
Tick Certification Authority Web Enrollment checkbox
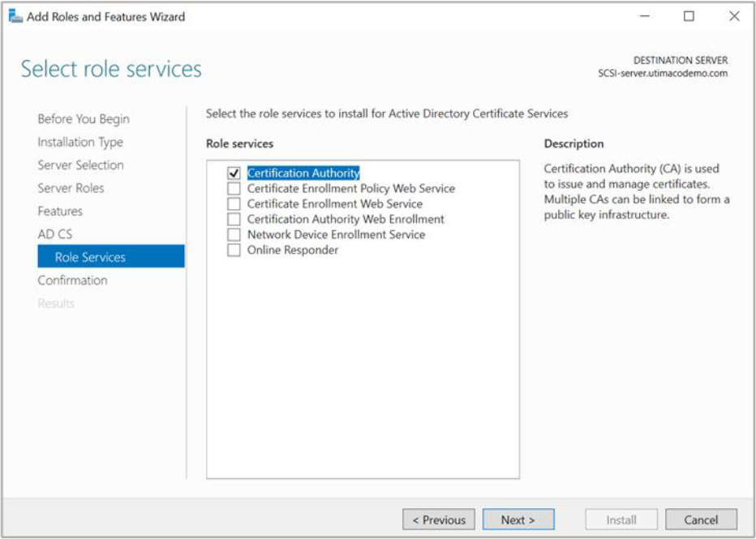point(234,220)
